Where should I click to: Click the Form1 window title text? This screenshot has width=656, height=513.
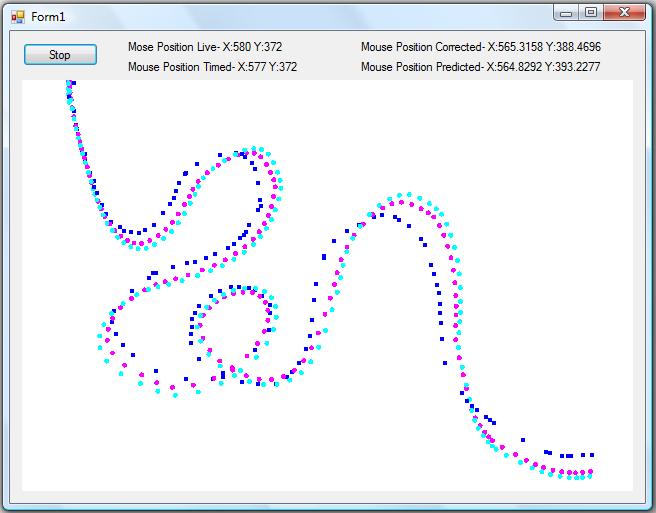(48, 17)
